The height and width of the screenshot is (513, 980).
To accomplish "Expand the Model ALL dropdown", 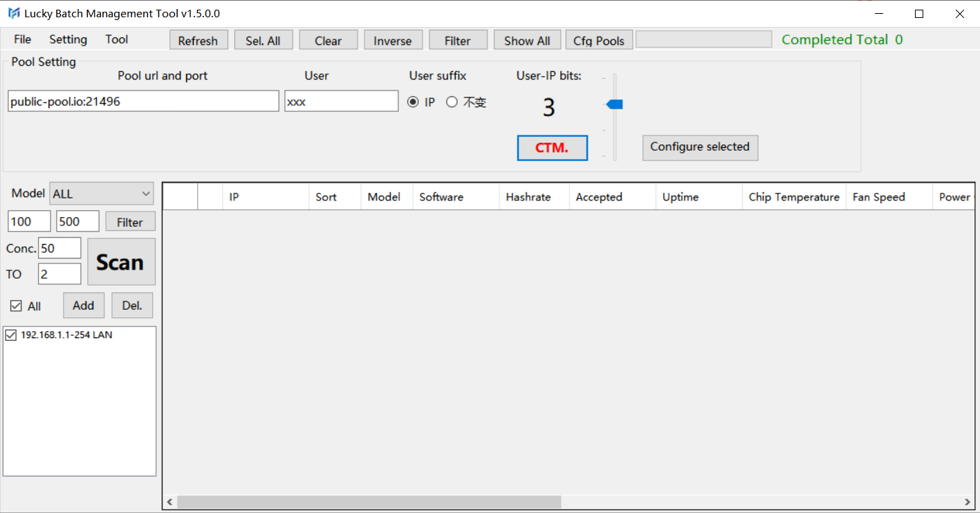I will point(102,194).
